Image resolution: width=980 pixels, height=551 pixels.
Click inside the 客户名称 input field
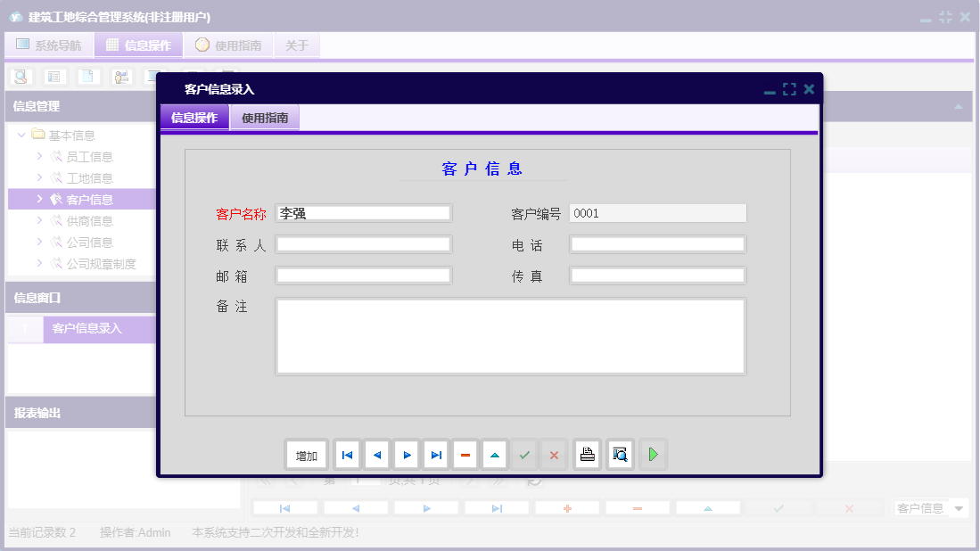pos(363,212)
